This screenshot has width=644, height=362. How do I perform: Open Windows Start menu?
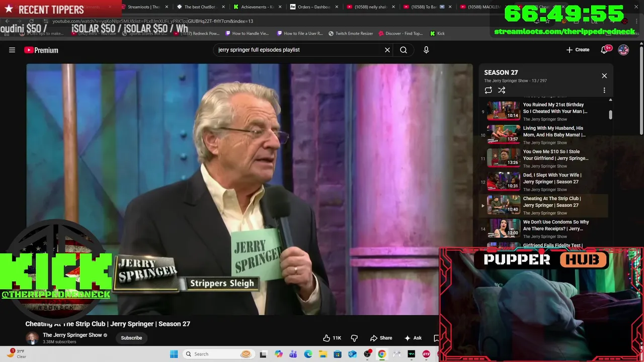coord(174,354)
